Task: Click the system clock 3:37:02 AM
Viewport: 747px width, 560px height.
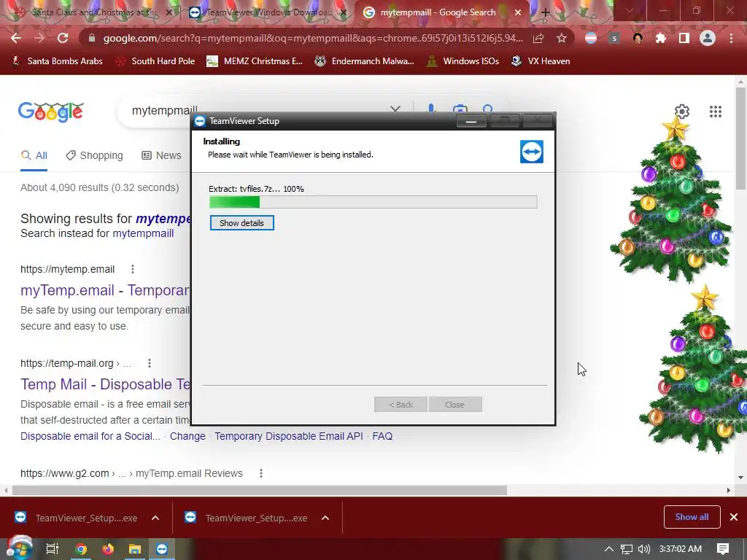Action: click(681, 549)
